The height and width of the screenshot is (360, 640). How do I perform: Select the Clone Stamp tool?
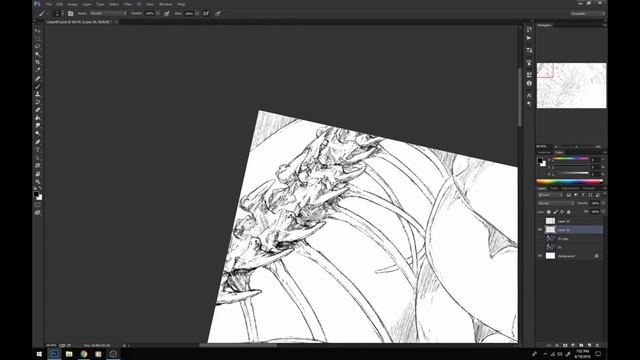pyautogui.click(x=38, y=94)
